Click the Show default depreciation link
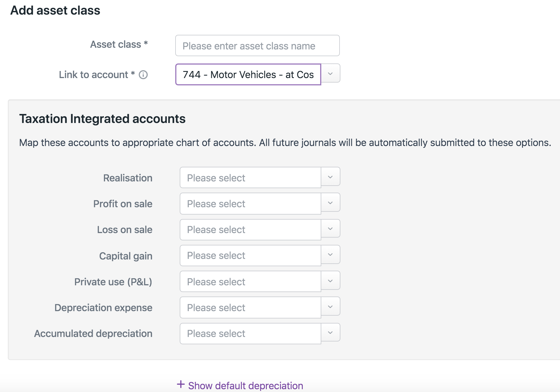560x392 pixels. coord(245,386)
